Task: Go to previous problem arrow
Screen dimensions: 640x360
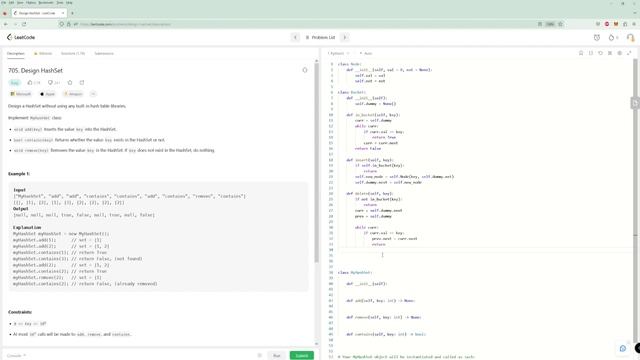Action: click(295, 37)
